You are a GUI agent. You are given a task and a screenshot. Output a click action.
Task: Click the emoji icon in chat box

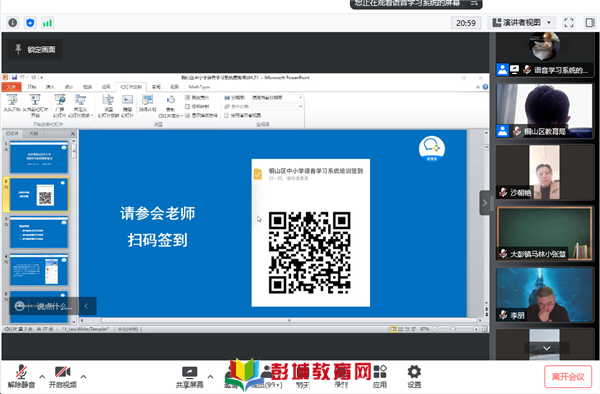click(19, 306)
